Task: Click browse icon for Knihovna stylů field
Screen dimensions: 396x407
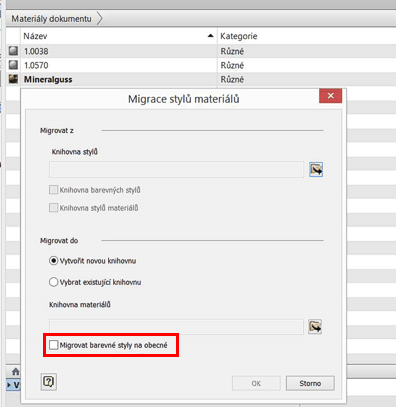Action: click(x=315, y=169)
